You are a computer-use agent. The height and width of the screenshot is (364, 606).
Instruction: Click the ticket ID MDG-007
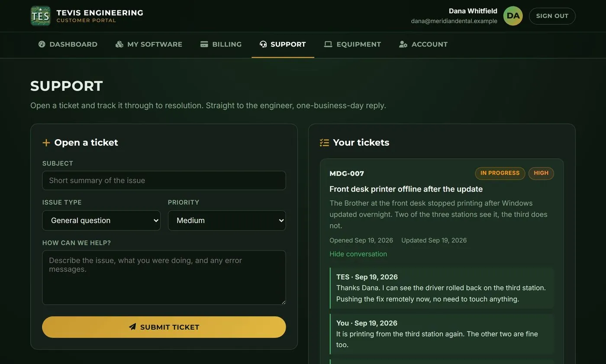point(347,174)
